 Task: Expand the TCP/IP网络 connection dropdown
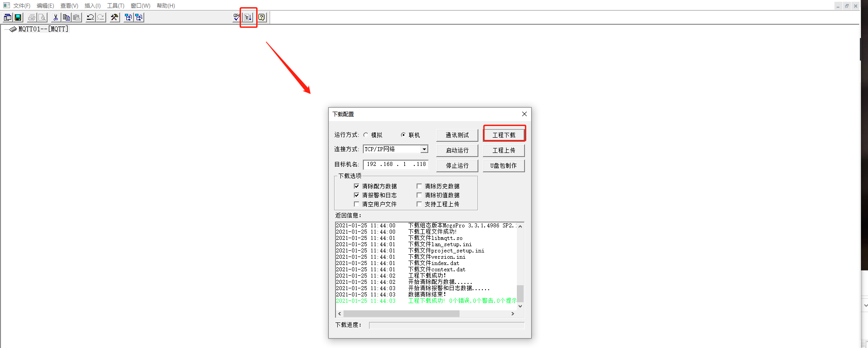click(424, 149)
